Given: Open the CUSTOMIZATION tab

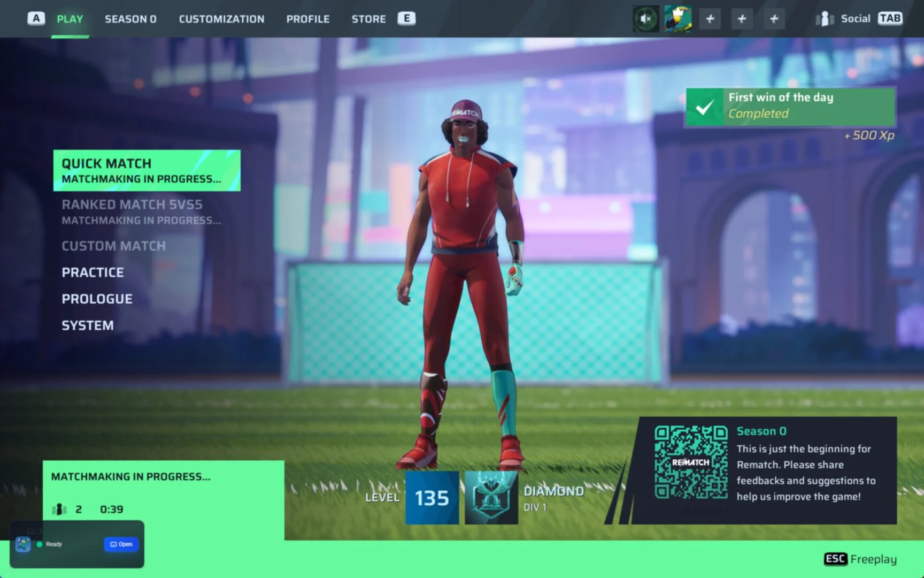Looking at the screenshot, I should point(221,19).
